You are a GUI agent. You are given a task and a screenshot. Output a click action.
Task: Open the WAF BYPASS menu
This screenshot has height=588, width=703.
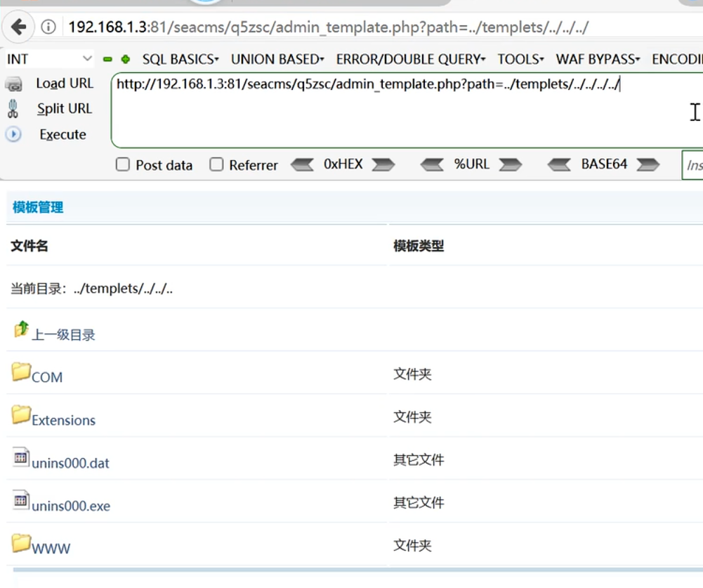point(598,59)
